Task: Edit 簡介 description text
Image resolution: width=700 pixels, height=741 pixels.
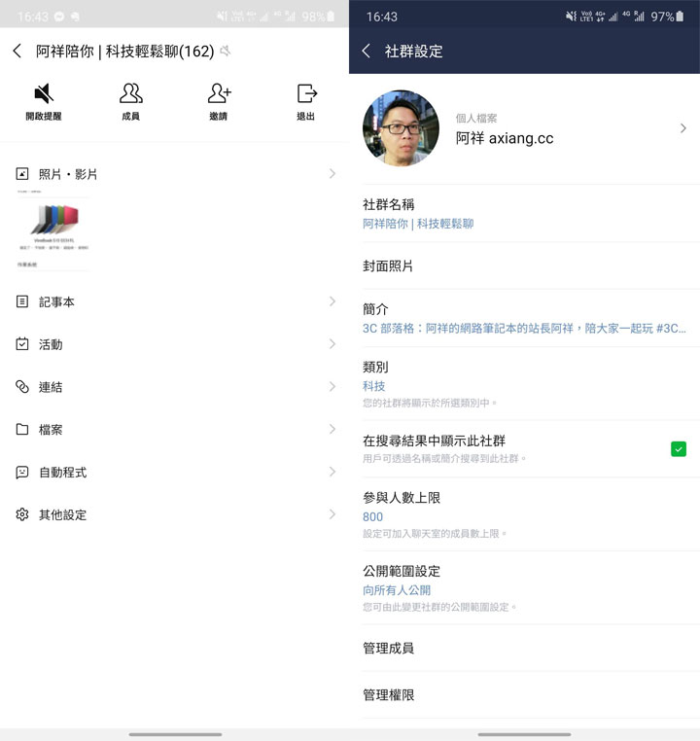Action: pos(524,328)
